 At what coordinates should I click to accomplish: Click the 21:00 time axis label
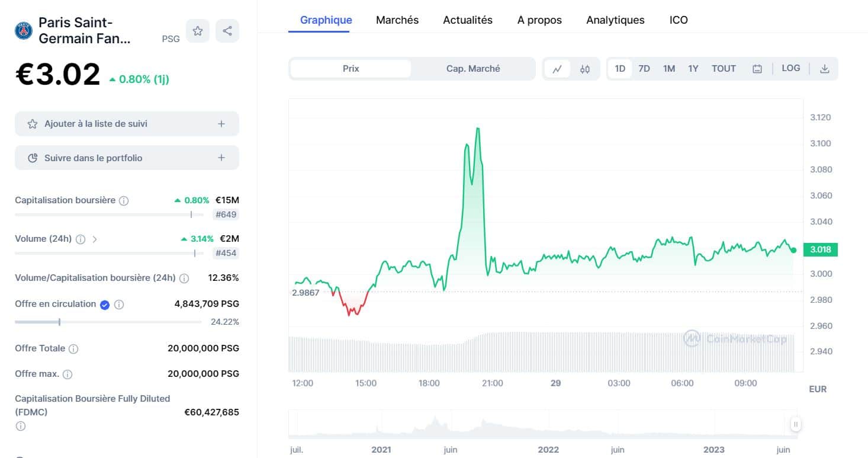(493, 383)
